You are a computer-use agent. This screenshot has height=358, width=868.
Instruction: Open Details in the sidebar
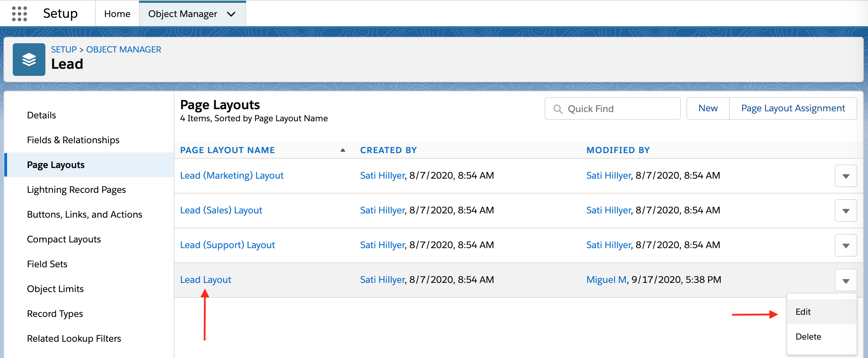(41, 115)
